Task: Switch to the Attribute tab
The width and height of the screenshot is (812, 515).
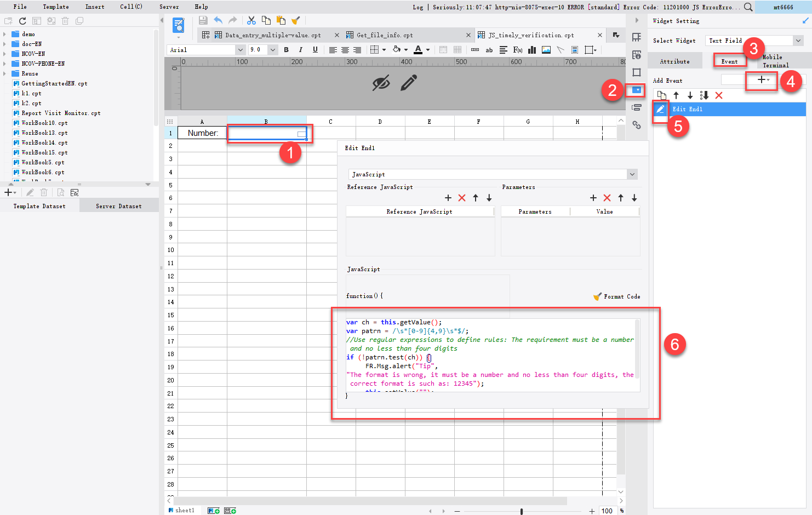Action: click(675, 61)
